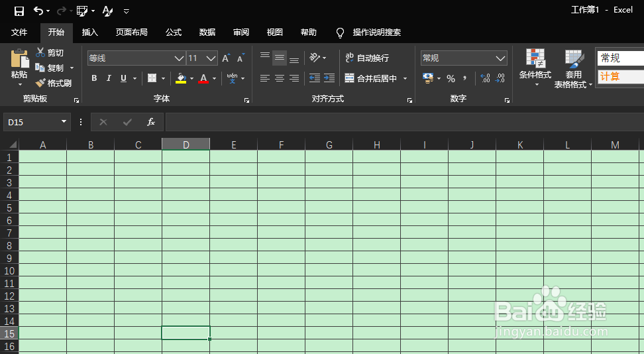This screenshot has width=644, height=354.
Task: Click the wén phonetic guide icon
Action: [x=232, y=78]
